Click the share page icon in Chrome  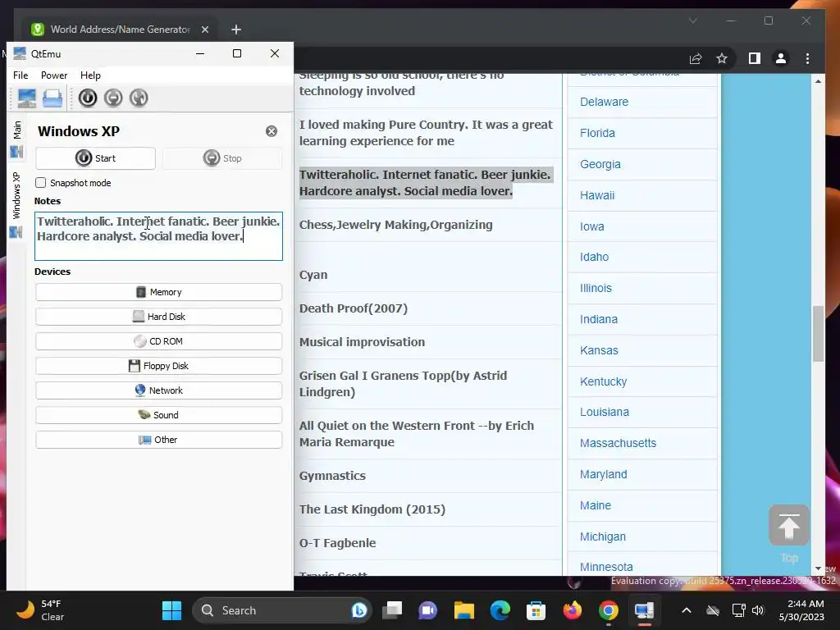point(696,58)
